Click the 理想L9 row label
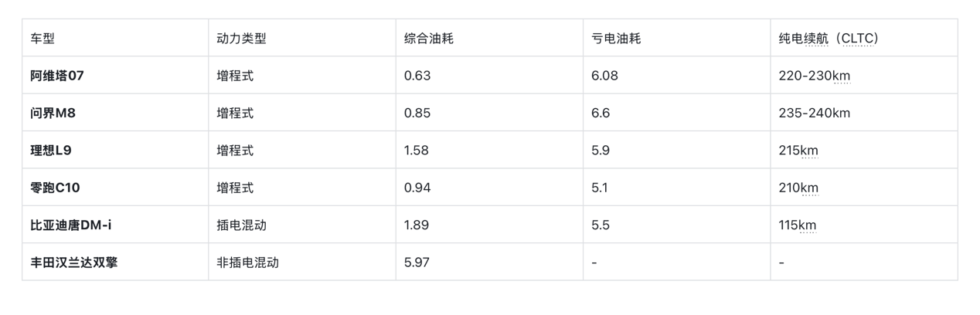This screenshot has height=315, width=980. pyautogui.click(x=51, y=151)
